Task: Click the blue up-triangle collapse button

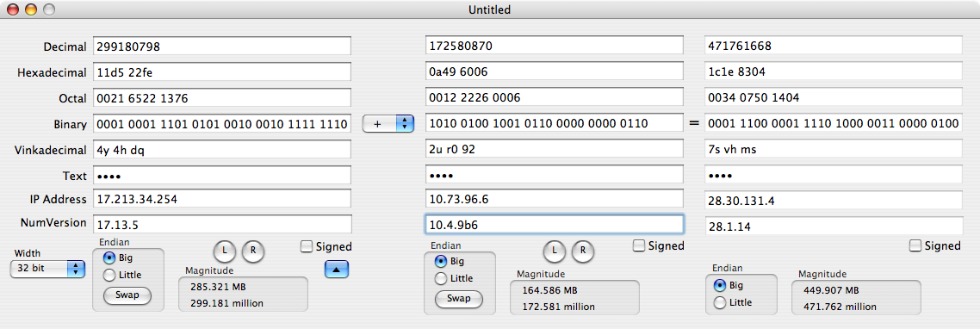Action: coord(336,269)
